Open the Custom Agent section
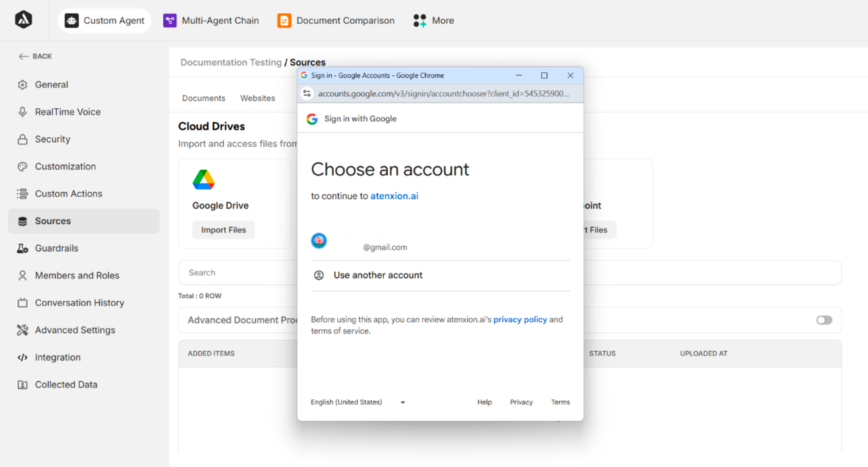 click(104, 20)
